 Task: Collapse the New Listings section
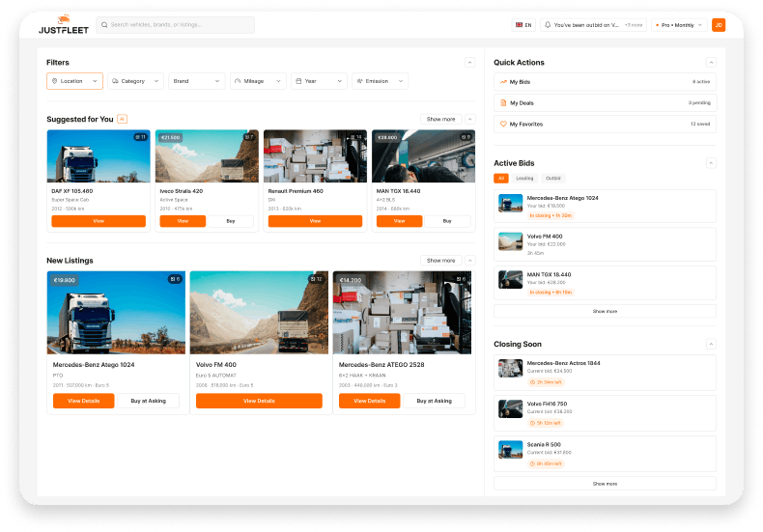click(x=470, y=261)
